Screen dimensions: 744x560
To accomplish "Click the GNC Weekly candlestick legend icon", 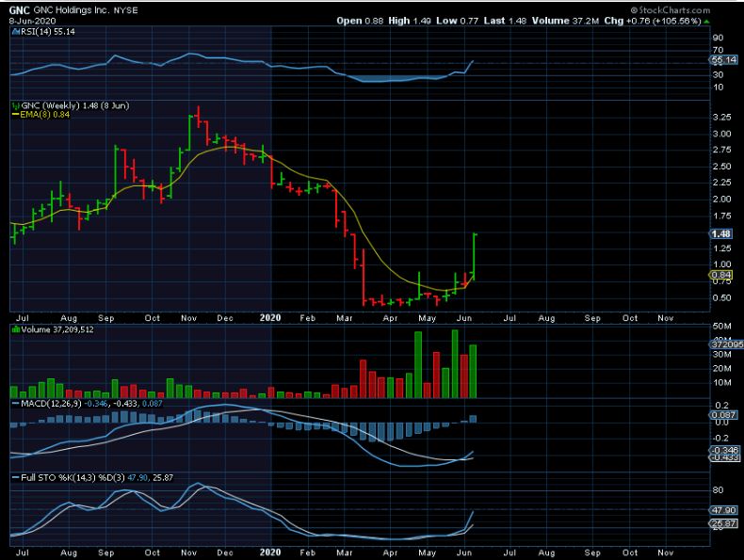I will coord(12,105).
